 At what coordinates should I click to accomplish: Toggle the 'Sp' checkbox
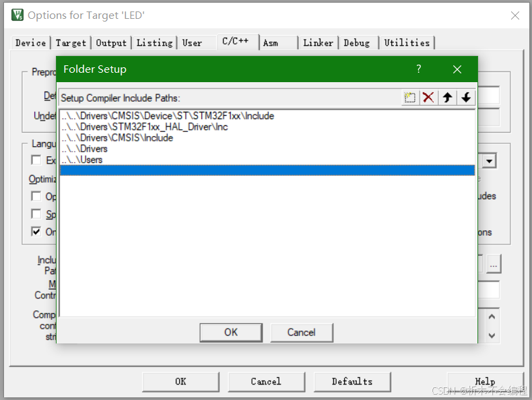(36, 213)
